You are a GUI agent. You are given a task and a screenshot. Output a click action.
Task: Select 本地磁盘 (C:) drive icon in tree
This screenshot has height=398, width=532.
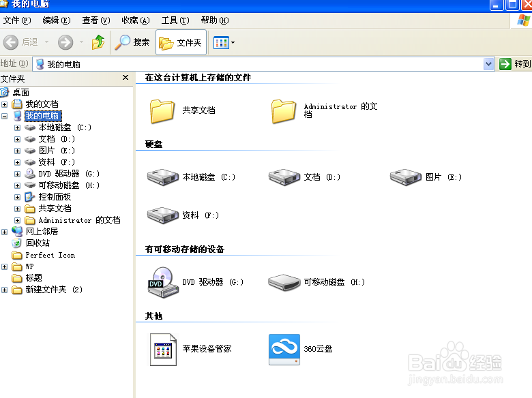(x=30, y=128)
